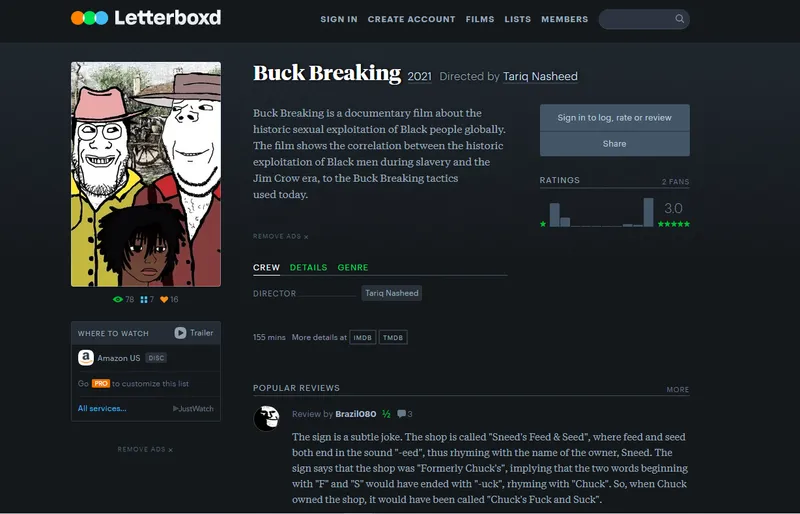Click Sign in to log, rate or review

coord(614,118)
